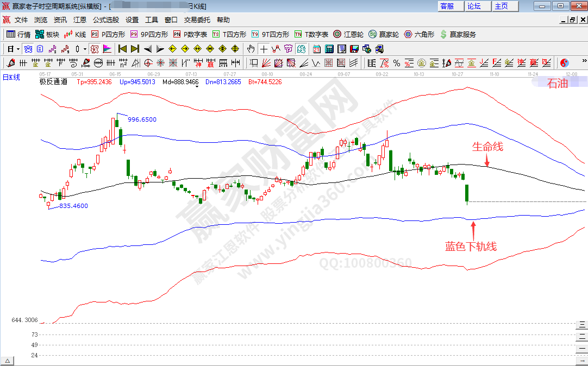Click the 日K线 chart label
The image size is (588, 366).
(11, 78)
